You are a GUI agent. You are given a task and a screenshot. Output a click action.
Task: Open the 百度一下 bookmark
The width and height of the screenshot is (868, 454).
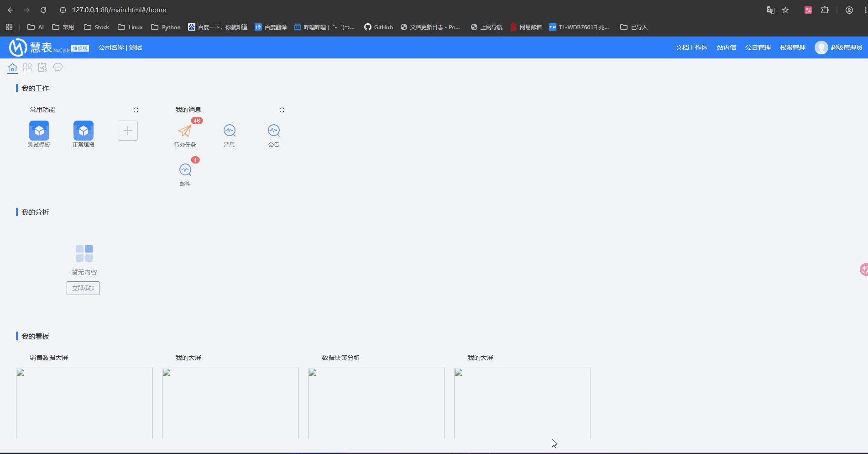click(x=218, y=27)
